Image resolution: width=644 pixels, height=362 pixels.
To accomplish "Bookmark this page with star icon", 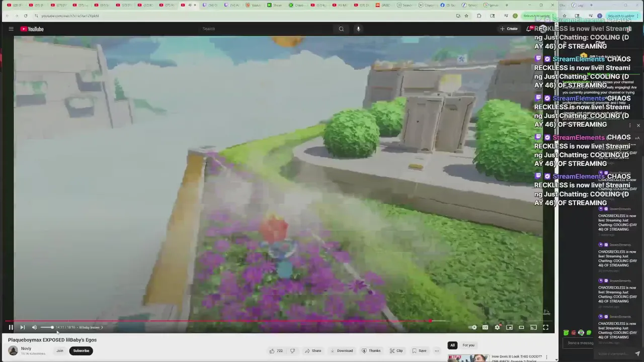I will coord(466,16).
